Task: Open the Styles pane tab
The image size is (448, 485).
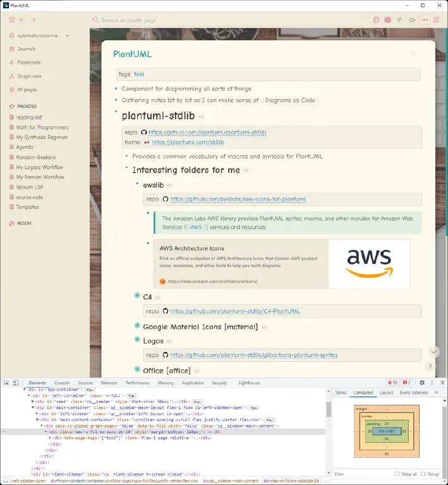Action: click(341, 393)
